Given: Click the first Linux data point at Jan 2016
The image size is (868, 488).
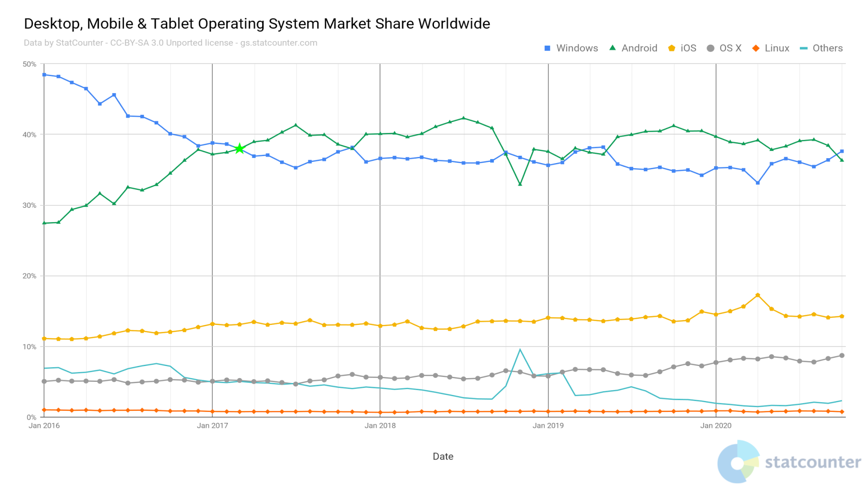Looking at the screenshot, I should [44, 410].
